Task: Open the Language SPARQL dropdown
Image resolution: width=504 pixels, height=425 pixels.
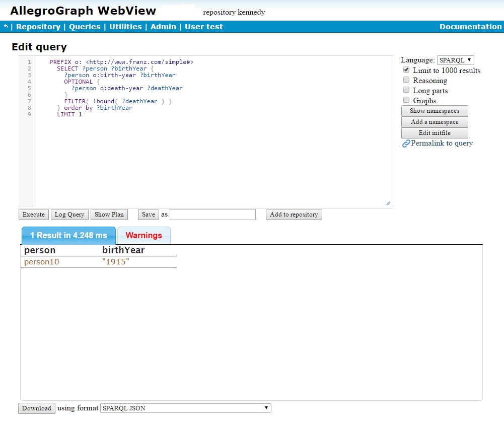Action: click(455, 60)
